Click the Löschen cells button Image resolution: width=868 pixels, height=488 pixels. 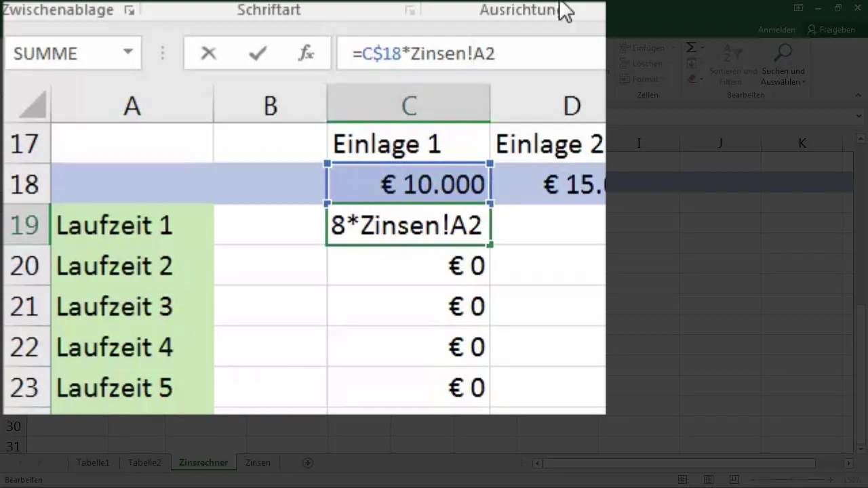642,64
